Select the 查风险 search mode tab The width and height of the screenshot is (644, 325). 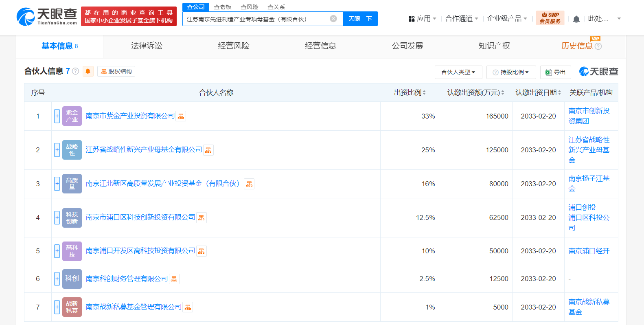[250, 7]
